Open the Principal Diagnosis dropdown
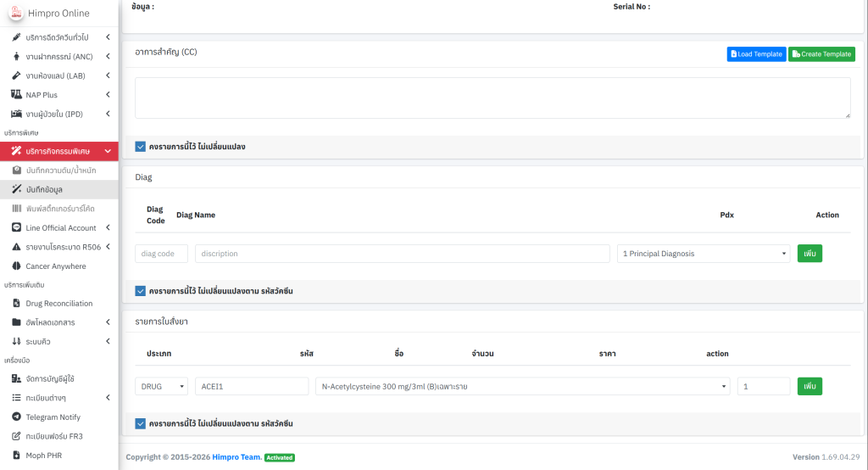 pos(704,254)
